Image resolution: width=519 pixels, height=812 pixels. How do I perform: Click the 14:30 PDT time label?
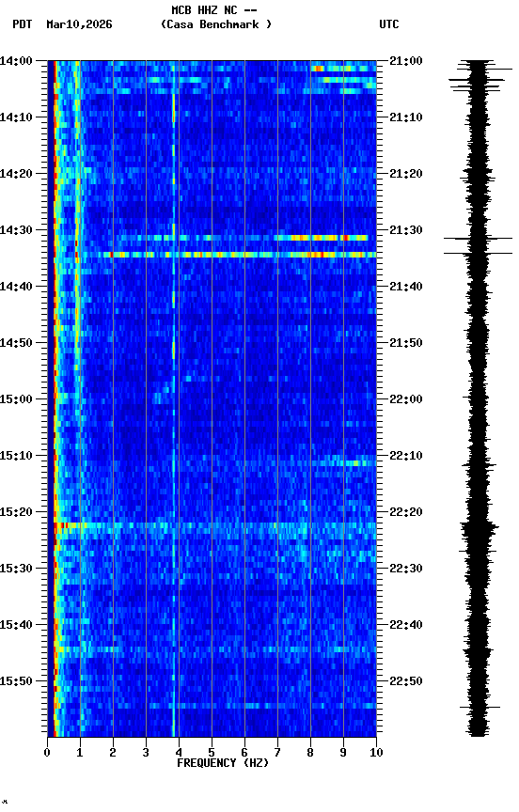point(16,230)
